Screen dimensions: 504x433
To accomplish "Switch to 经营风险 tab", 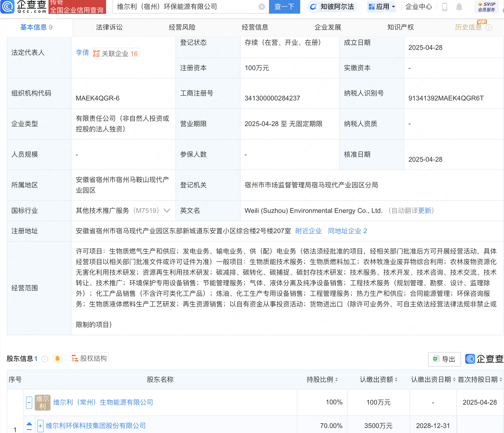I will click(x=182, y=27).
